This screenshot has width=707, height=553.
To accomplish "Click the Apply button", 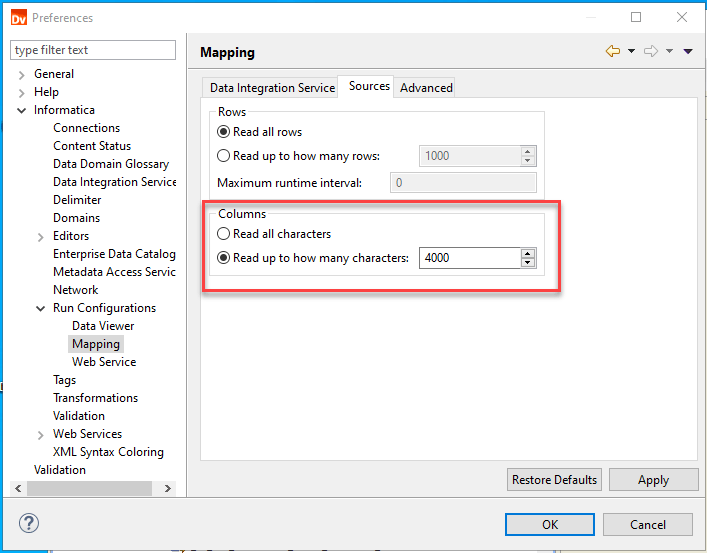I will click(653, 479).
